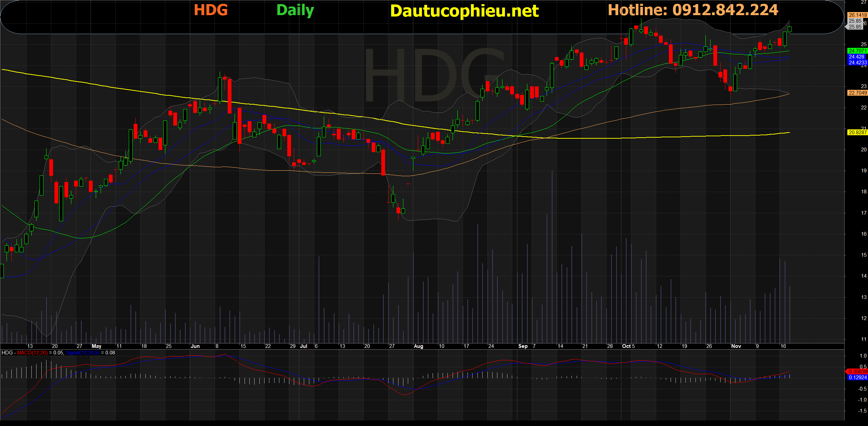Image resolution: width=868 pixels, height=426 pixels.
Task: Click the Oct month marker on time axis
Action: click(626, 346)
